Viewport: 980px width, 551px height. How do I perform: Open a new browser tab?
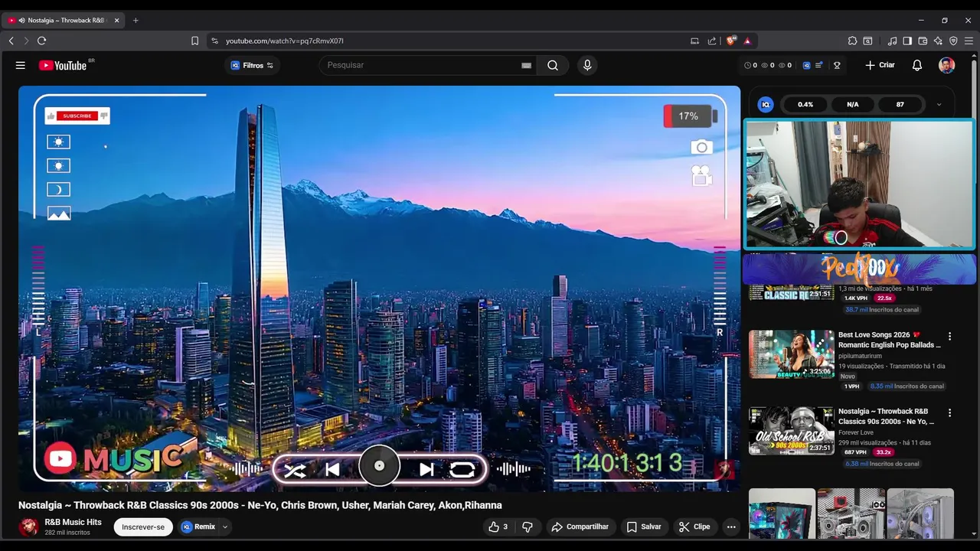(136, 21)
